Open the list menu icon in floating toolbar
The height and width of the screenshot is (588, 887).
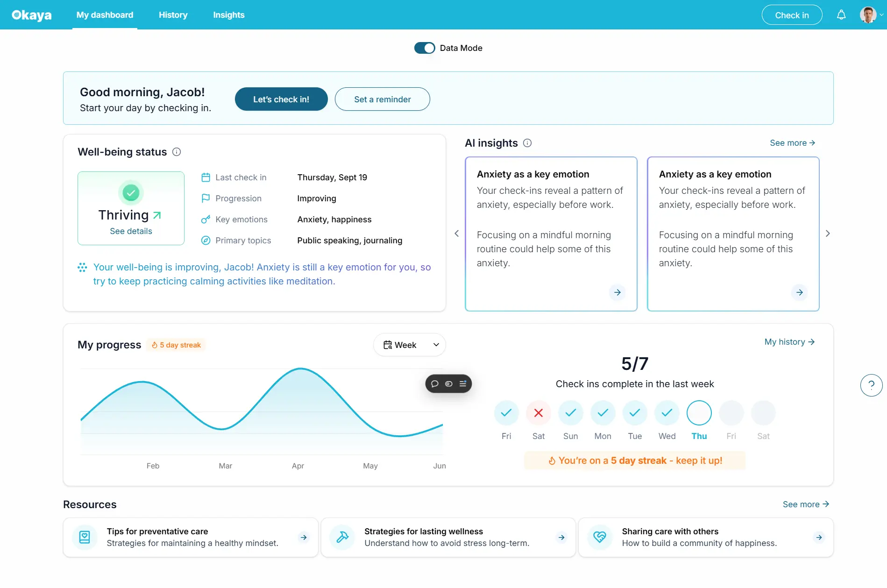click(x=463, y=384)
